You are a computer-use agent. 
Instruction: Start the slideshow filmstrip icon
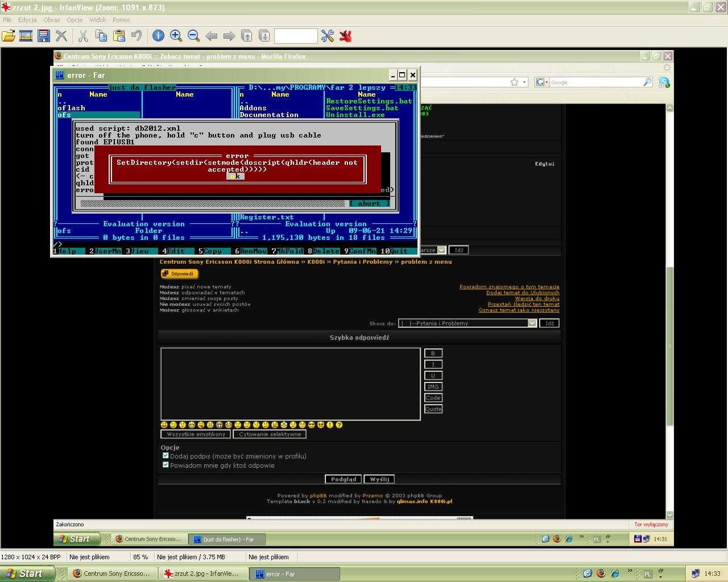[x=26, y=36]
